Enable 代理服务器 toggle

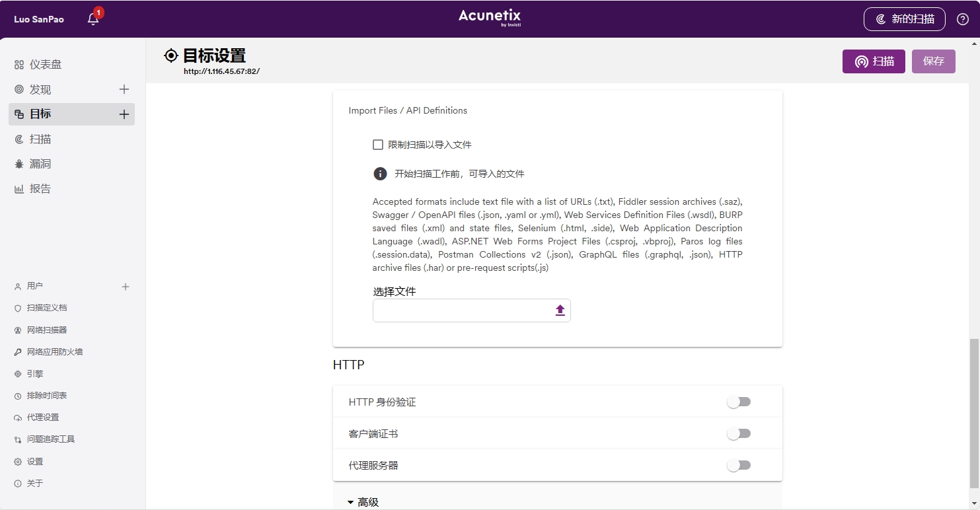(739, 465)
